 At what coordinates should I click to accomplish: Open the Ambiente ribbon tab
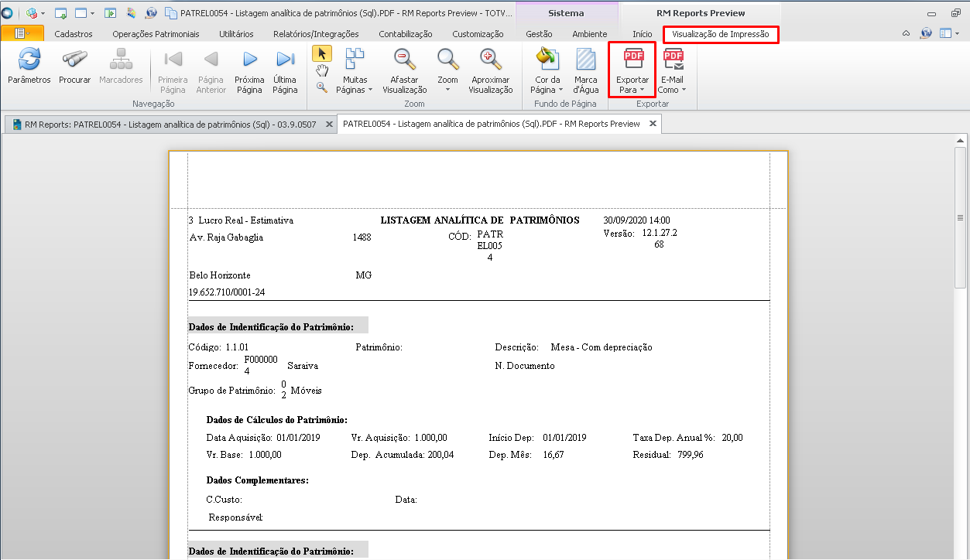590,34
